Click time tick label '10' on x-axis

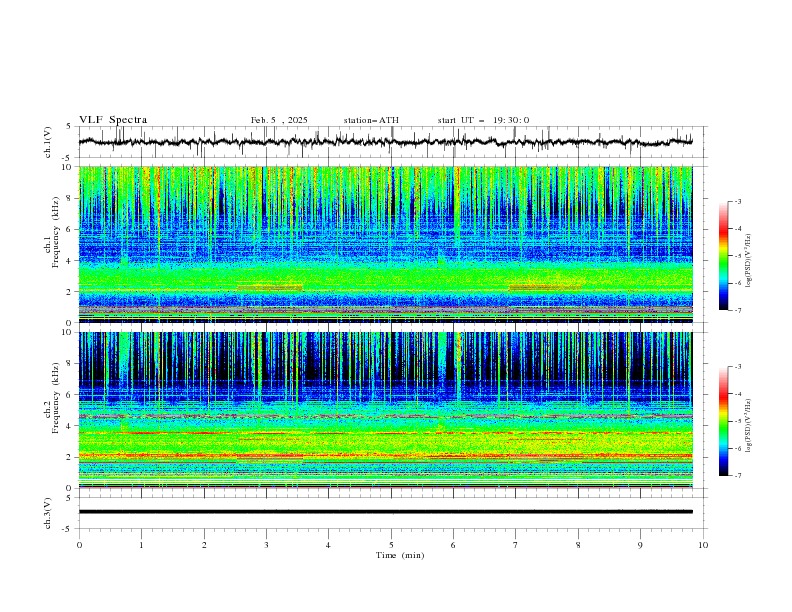[x=703, y=545]
